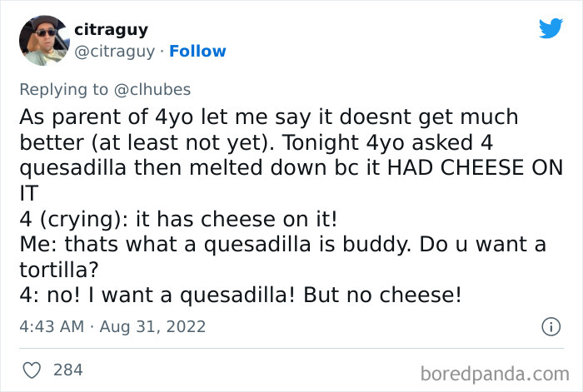Click the 'But no cheese!' ending text
The width and height of the screenshot is (583, 392).
point(382,295)
